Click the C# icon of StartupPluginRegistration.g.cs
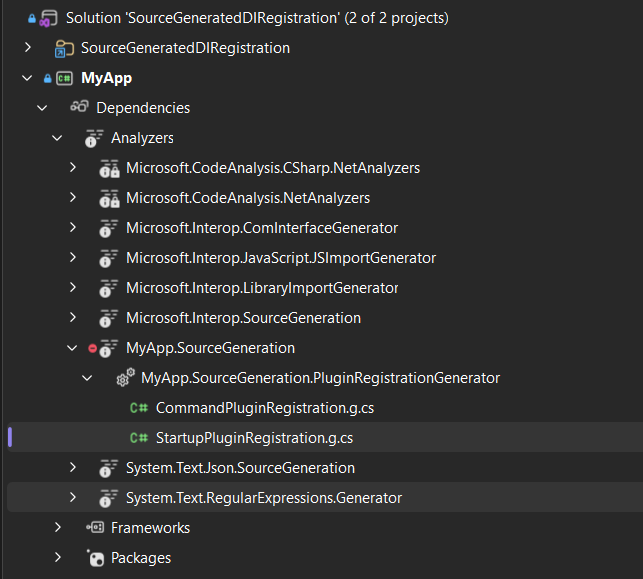The image size is (643, 579). pos(139,438)
